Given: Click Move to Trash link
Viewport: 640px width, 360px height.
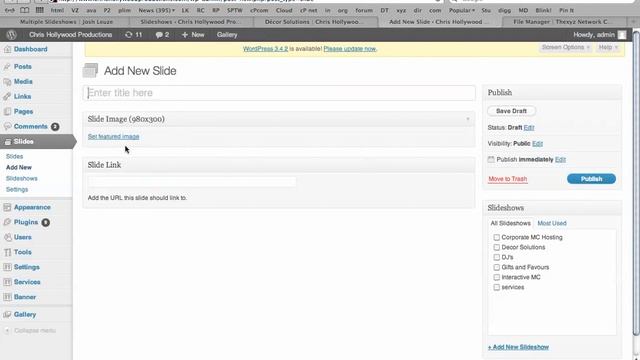Looking at the screenshot, I should pos(507,179).
